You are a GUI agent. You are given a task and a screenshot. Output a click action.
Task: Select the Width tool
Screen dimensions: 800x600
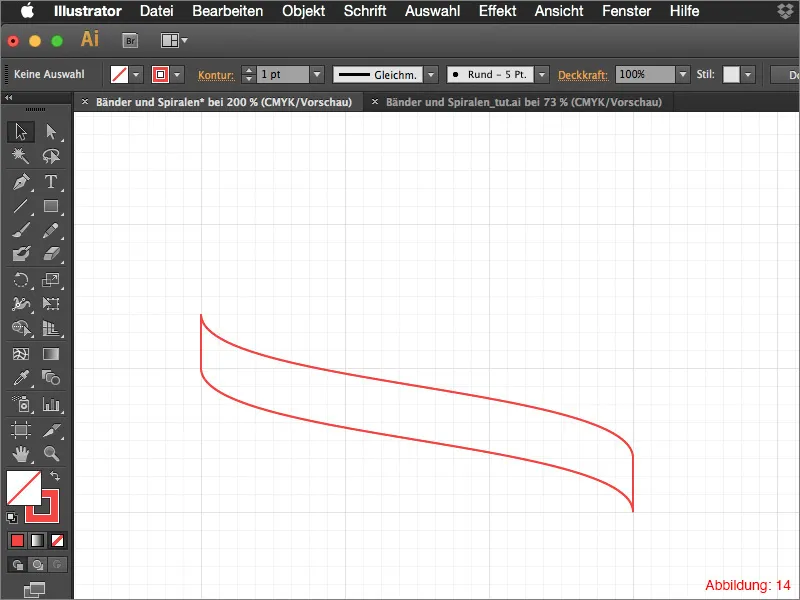pyautogui.click(x=21, y=304)
